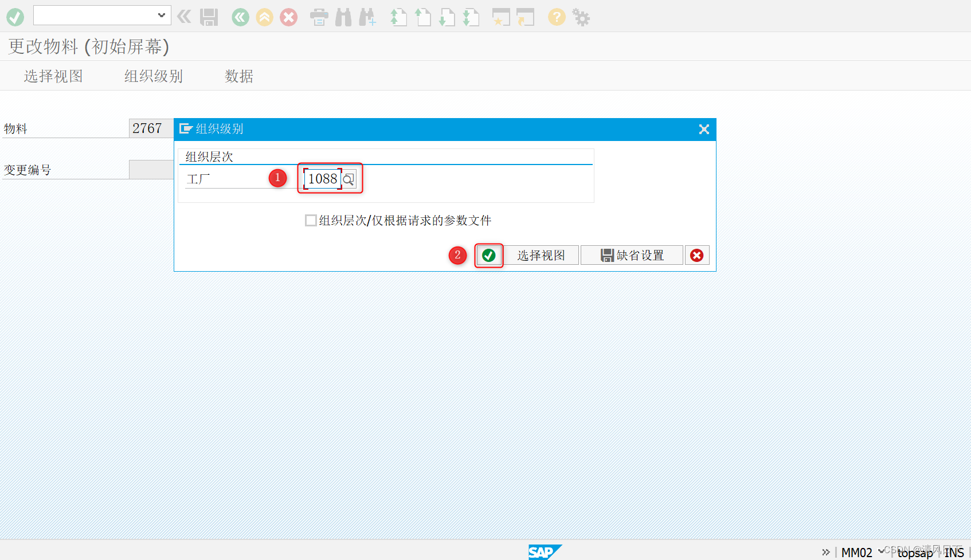This screenshot has height=560, width=971.
Task: Click the green Back icon
Action: tap(241, 17)
